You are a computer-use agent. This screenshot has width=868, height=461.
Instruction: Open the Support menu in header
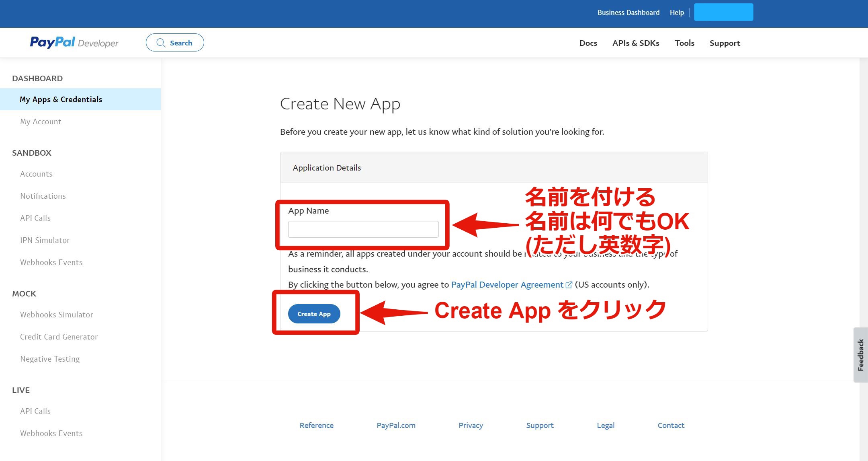tap(725, 43)
